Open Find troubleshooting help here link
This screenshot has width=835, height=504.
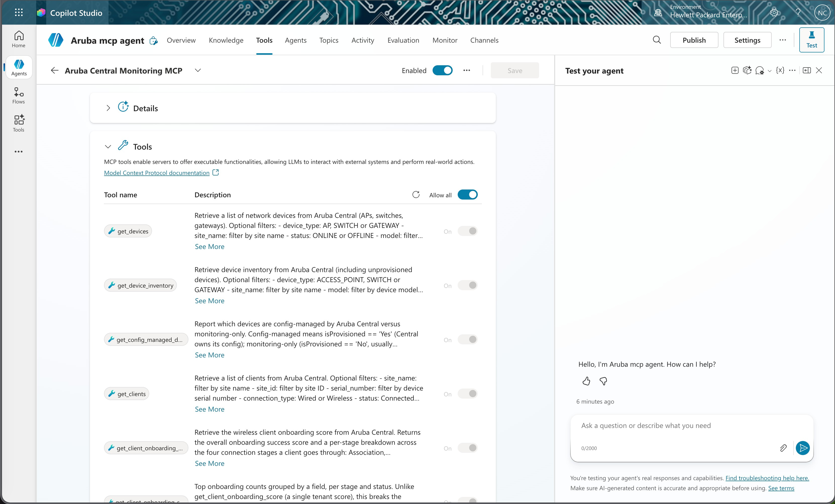(x=767, y=478)
